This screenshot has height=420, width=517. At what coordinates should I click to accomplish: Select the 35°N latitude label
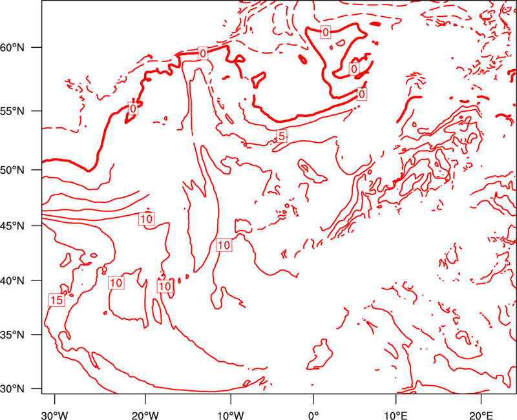(12, 335)
